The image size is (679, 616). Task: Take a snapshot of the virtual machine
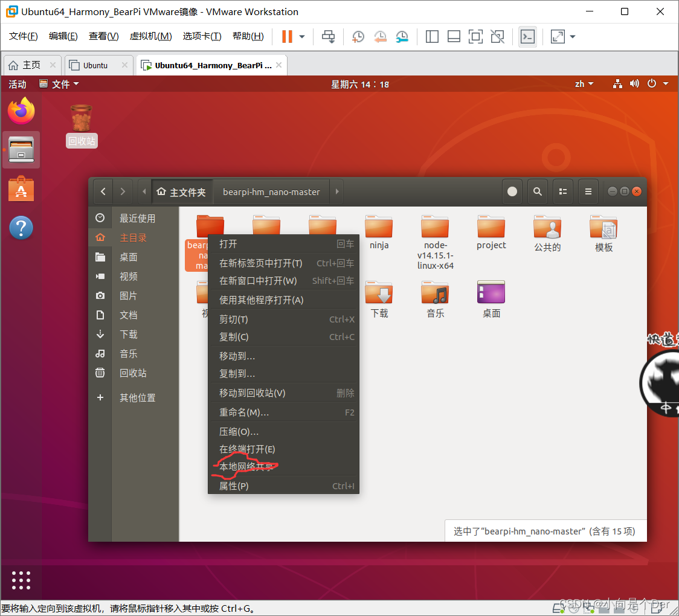(x=358, y=37)
